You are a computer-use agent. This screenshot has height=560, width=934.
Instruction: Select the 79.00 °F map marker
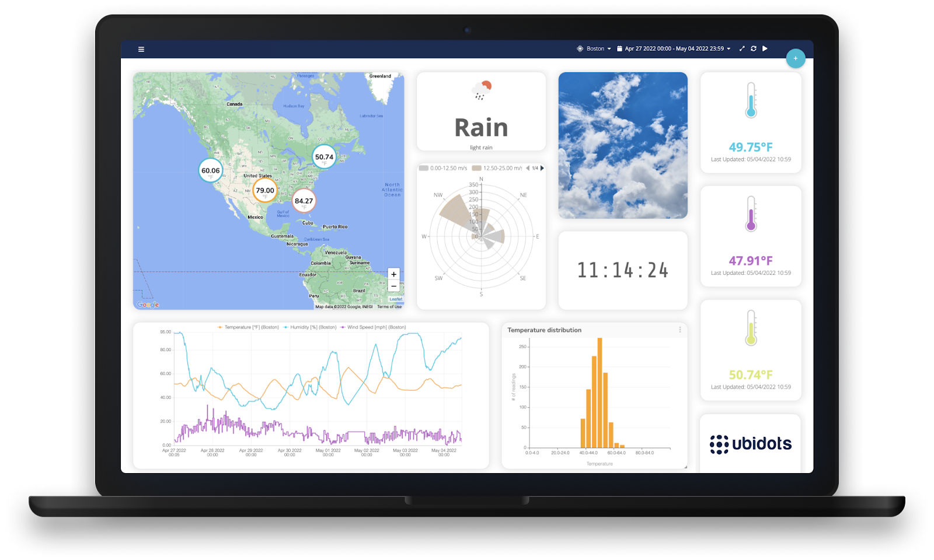265,191
